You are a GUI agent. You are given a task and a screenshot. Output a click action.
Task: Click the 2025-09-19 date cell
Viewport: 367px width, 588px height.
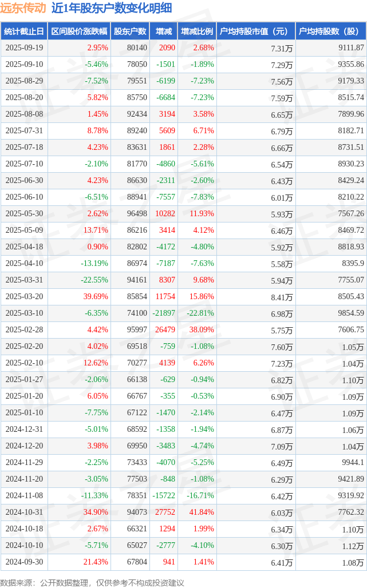coord(23,48)
